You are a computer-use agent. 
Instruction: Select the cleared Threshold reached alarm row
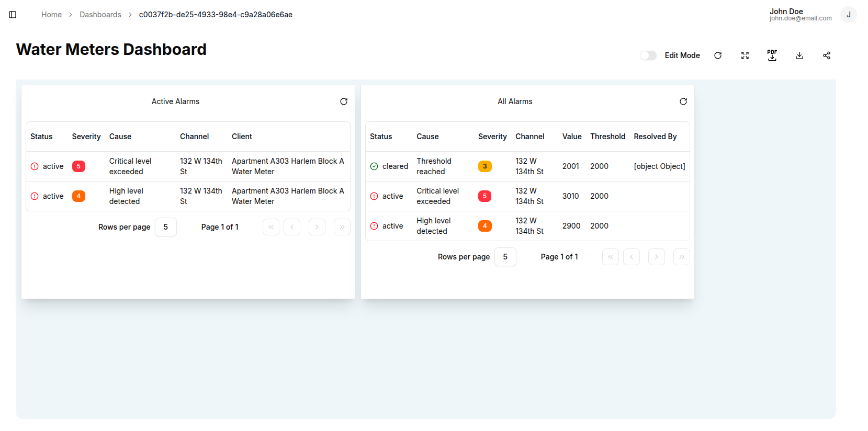pyautogui.click(x=527, y=166)
